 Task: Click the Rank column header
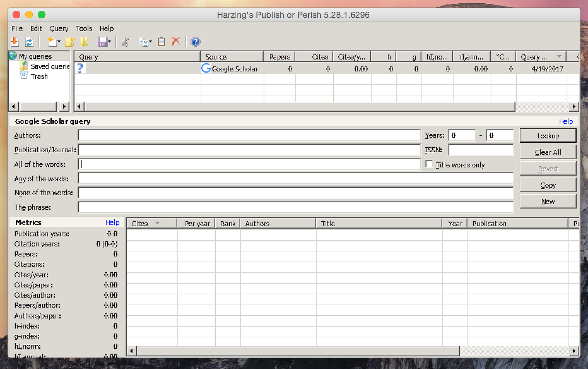pos(228,223)
